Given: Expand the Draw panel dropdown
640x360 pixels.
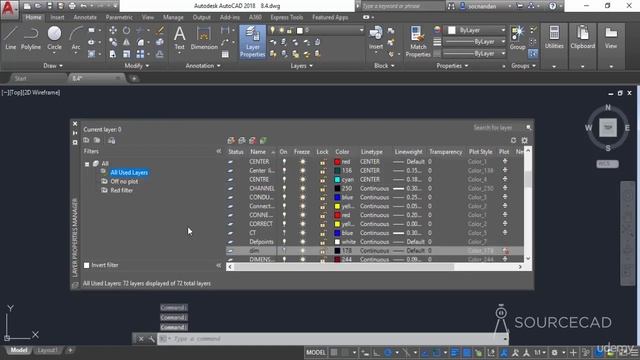Looking at the screenshot, I should [53, 66].
